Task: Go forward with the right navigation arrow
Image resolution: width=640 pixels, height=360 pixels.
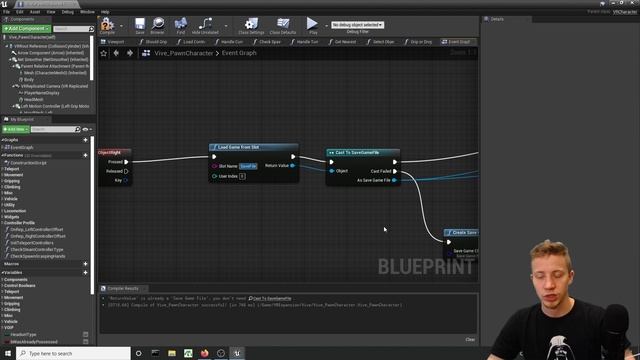Action: click(129, 53)
